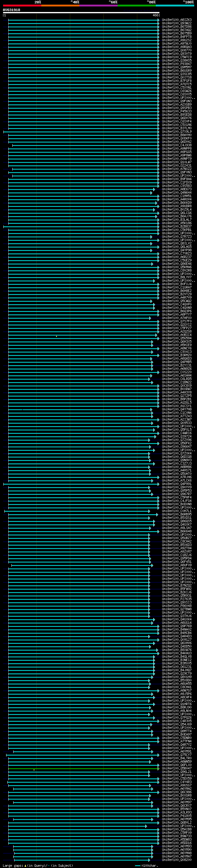Click the green alignment bar for UniRef100_Q5B047
The image size is (197, 868).
click(x=83, y=768)
